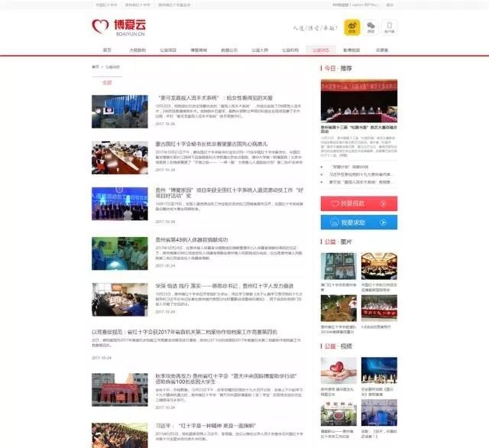Click the 博爱云 heart logo
The height and width of the screenshot is (448, 489).
99,28
